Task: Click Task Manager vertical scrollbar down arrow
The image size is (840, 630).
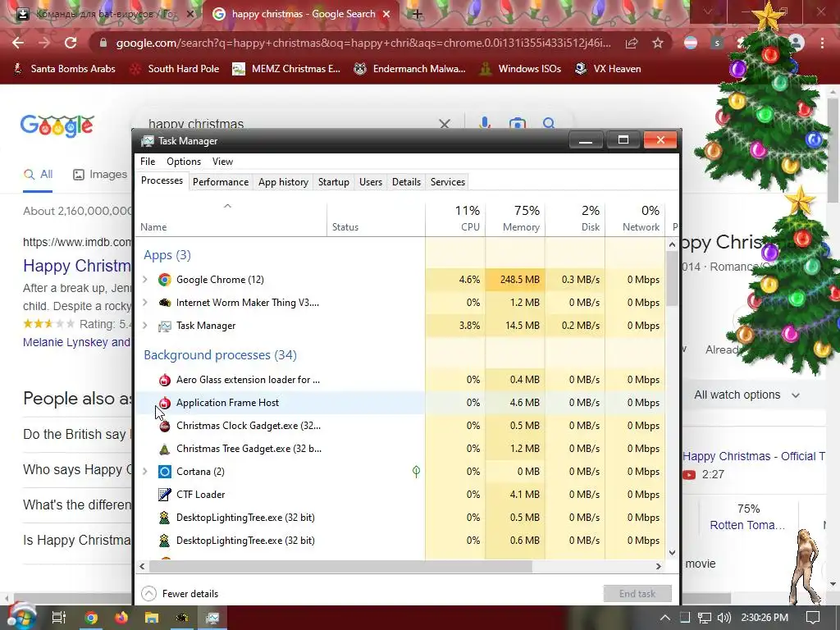Action: tap(672, 552)
